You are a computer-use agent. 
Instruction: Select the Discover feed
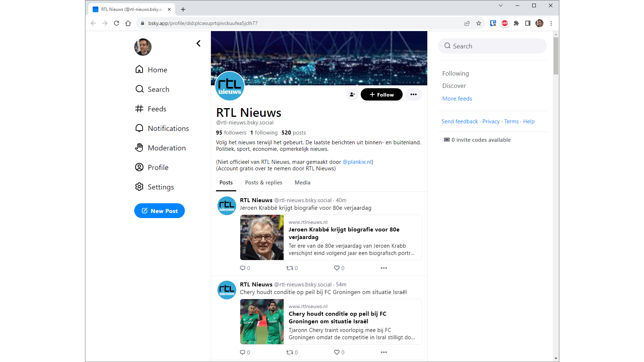(x=454, y=86)
